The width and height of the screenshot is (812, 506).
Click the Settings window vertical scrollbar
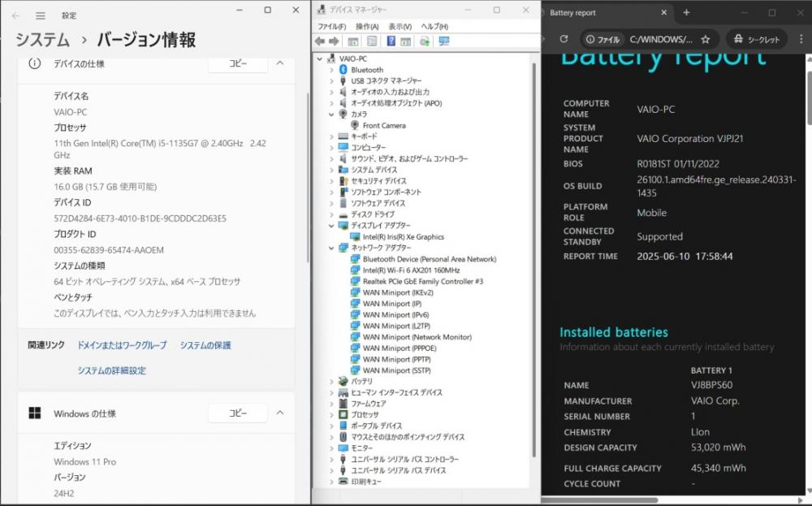[x=308, y=176]
